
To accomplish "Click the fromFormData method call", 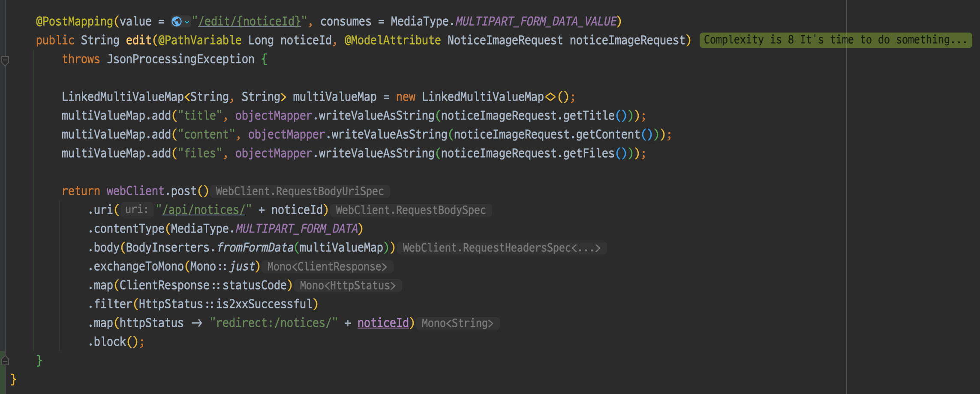I will [255, 248].
